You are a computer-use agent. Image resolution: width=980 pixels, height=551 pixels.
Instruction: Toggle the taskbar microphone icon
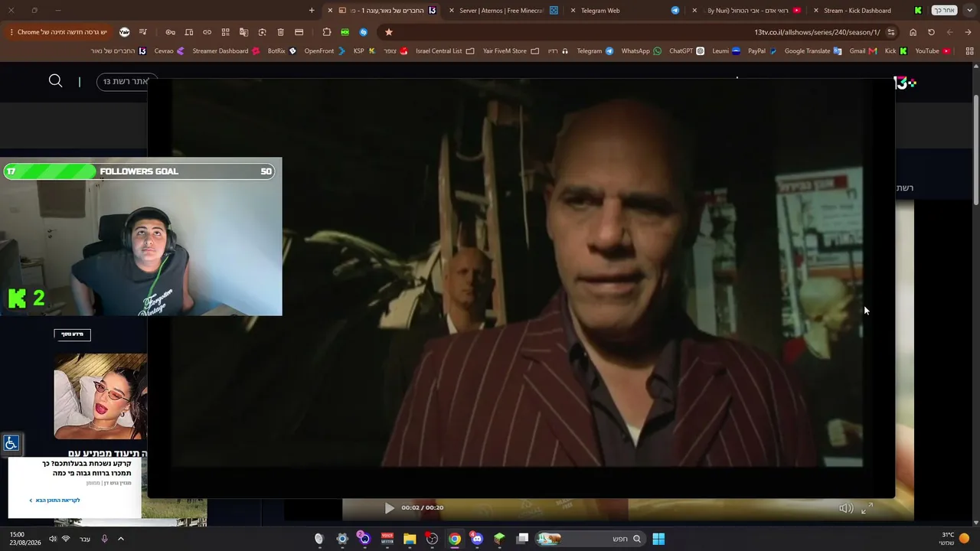pyautogui.click(x=104, y=539)
